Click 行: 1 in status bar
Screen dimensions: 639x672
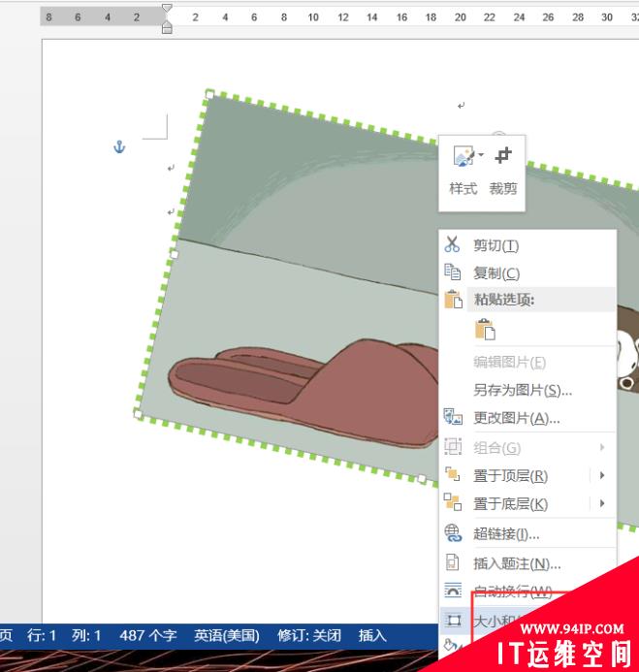tap(42, 635)
